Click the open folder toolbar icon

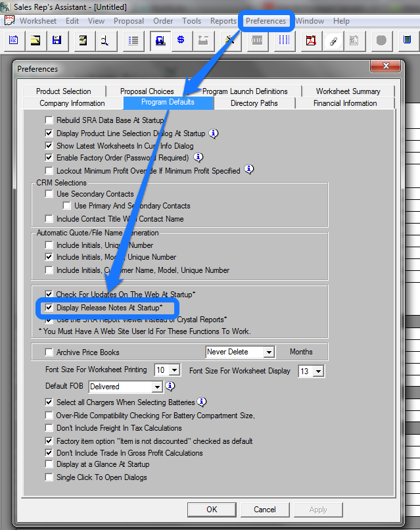click(35, 41)
